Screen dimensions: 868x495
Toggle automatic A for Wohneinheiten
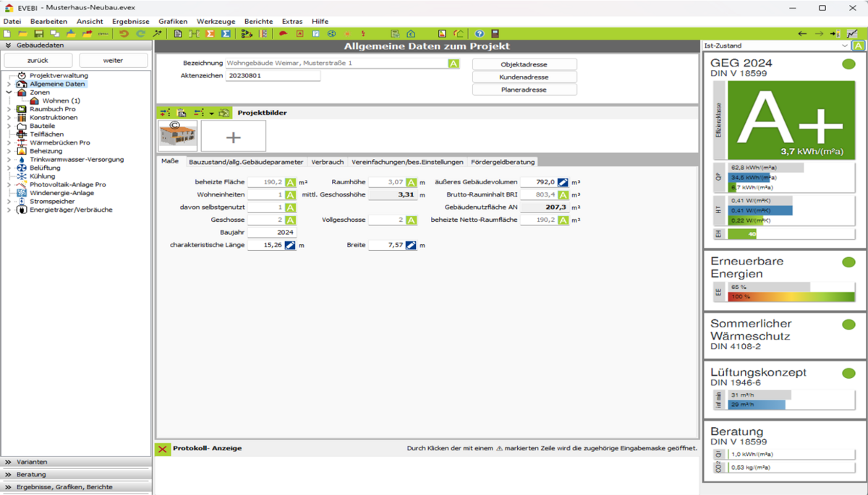(290, 195)
